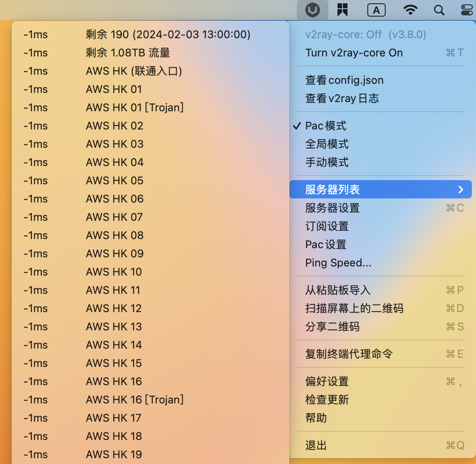Viewport: 476px width, 464px height.
Task: Select server AWS HK 19
Action: pos(151,454)
